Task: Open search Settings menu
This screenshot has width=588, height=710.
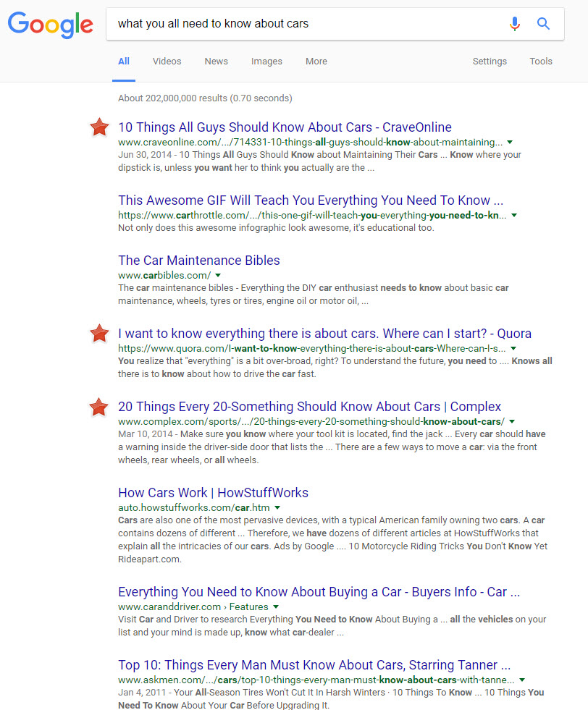Action: click(x=490, y=61)
